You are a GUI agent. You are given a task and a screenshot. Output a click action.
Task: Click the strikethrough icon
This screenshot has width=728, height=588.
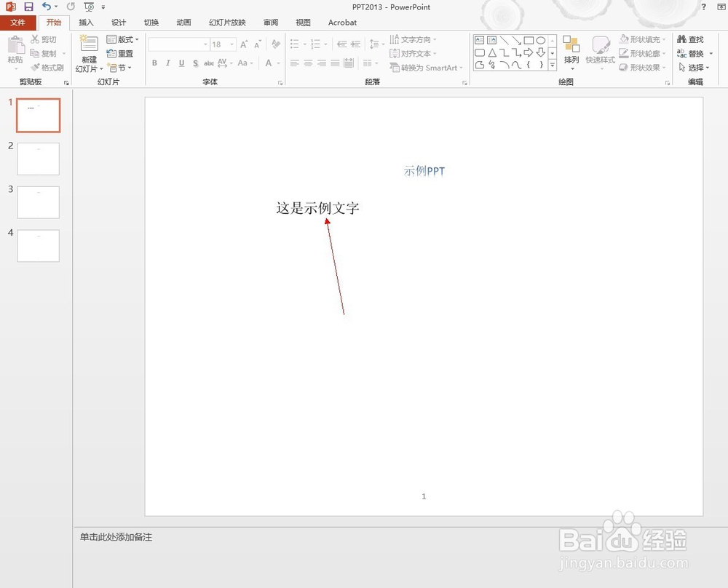(208, 63)
